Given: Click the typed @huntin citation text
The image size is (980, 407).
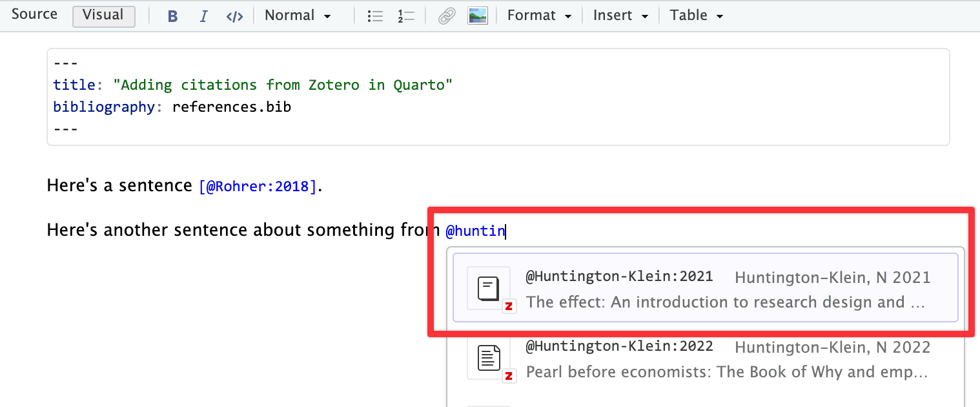Looking at the screenshot, I should [x=475, y=231].
